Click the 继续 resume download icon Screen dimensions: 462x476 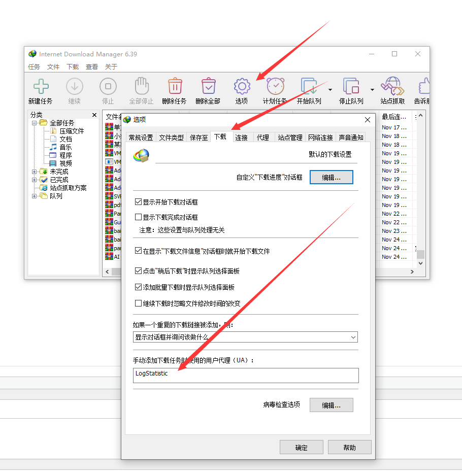click(75, 86)
